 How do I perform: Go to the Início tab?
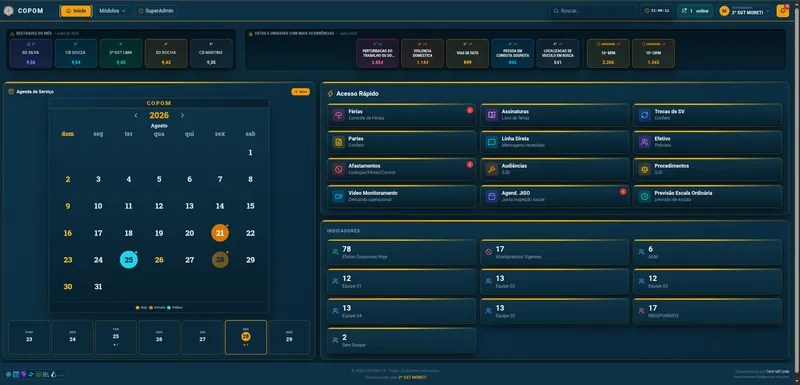pos(76,11)
